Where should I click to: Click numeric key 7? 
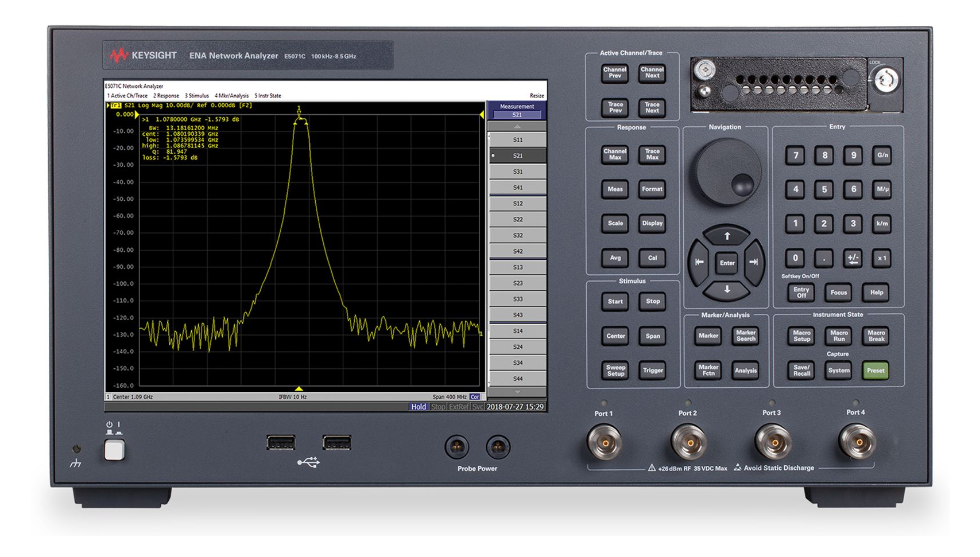795,155
